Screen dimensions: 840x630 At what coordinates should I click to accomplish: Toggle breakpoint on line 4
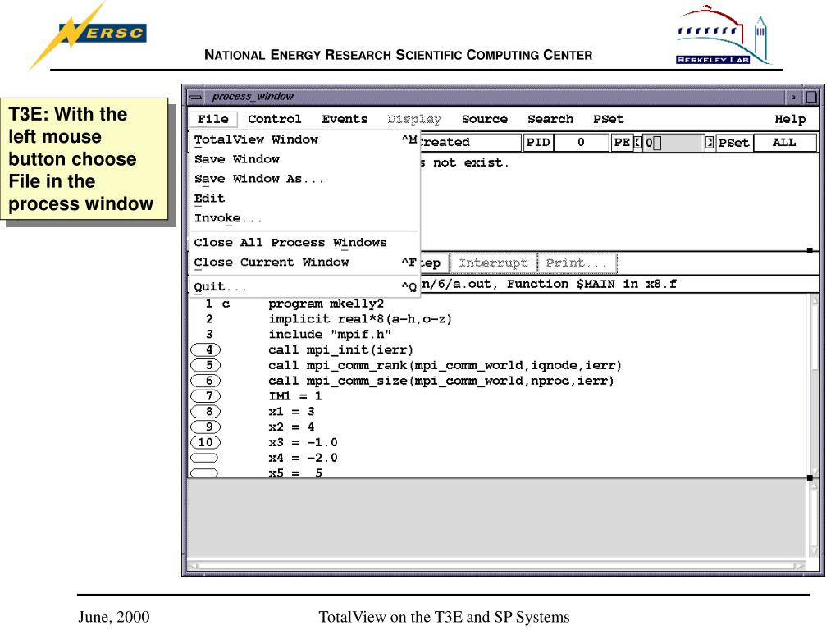click(x=205, y=349)
